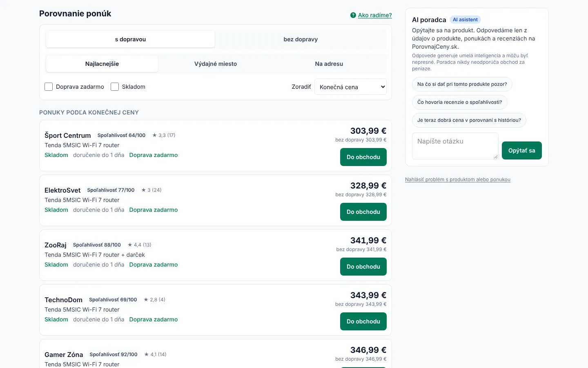The height and width of the screenshot is (368, 588).
Task: Click the TechnoDom shop name
Action: point(63,300)
